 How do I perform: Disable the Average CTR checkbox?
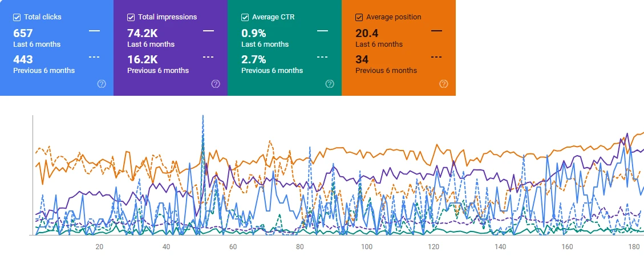coord(245,17)
